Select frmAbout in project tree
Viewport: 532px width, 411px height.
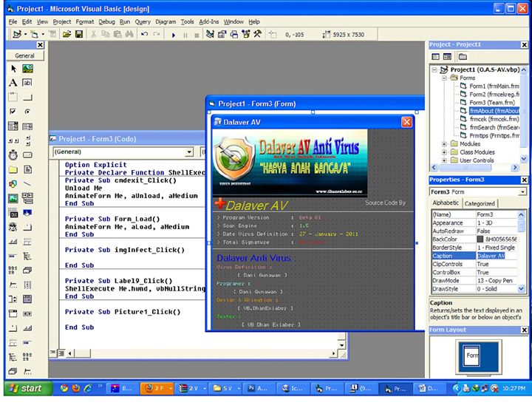click(x=494, y=111)
